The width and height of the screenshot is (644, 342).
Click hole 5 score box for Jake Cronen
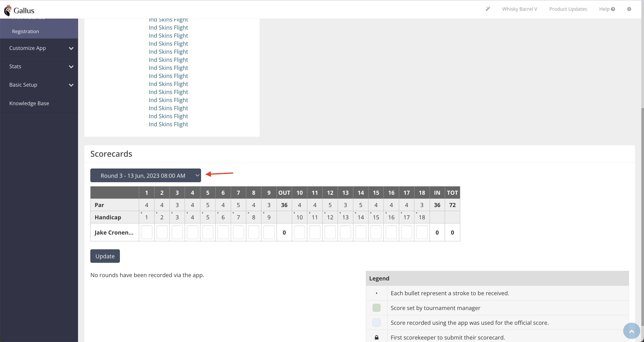coord(208,232)
